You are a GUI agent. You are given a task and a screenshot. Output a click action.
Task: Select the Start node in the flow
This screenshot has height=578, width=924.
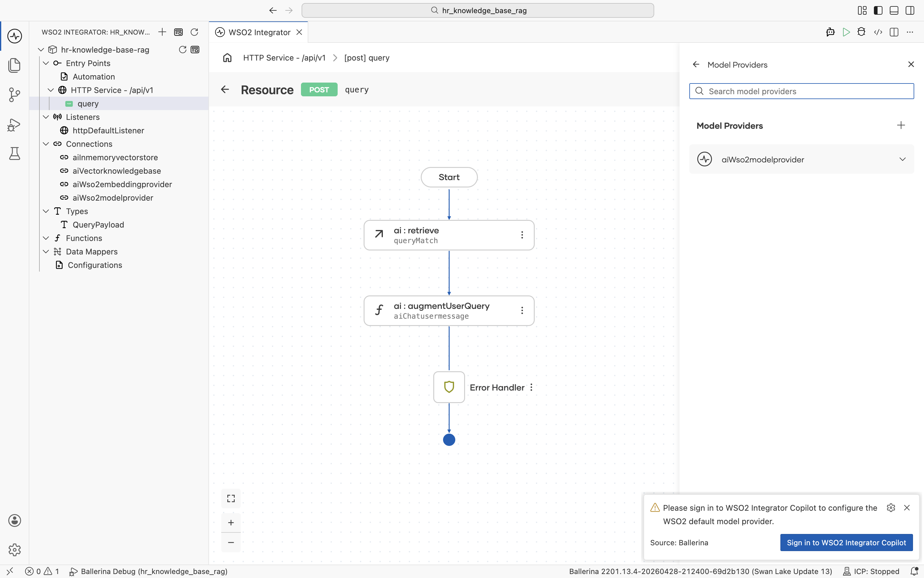(449, 177)
